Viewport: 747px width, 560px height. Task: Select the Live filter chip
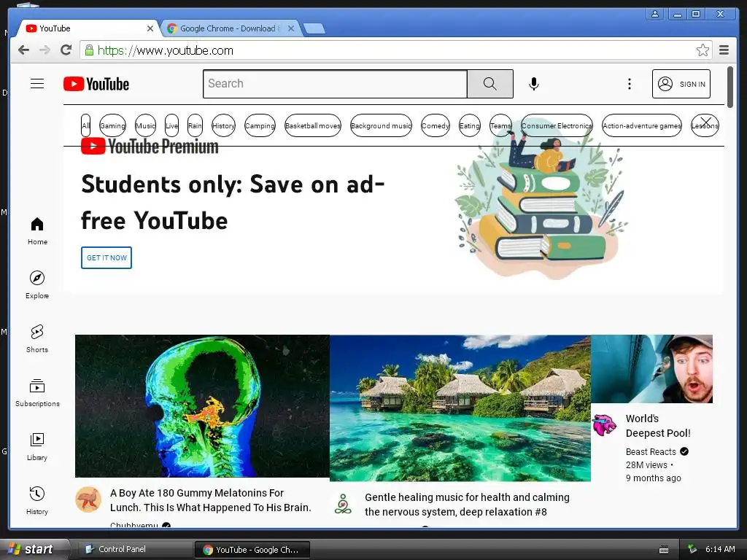pyautogui.click(x=171, y=125)
